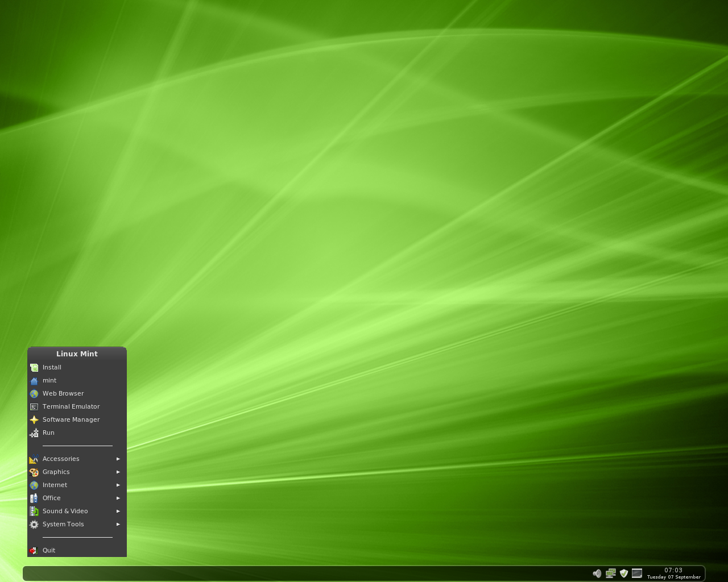Image resolution: width=728 pixels, height=582 pixels.
Task: Click the Run icon in the menu
Action: (x=34, y=433)
